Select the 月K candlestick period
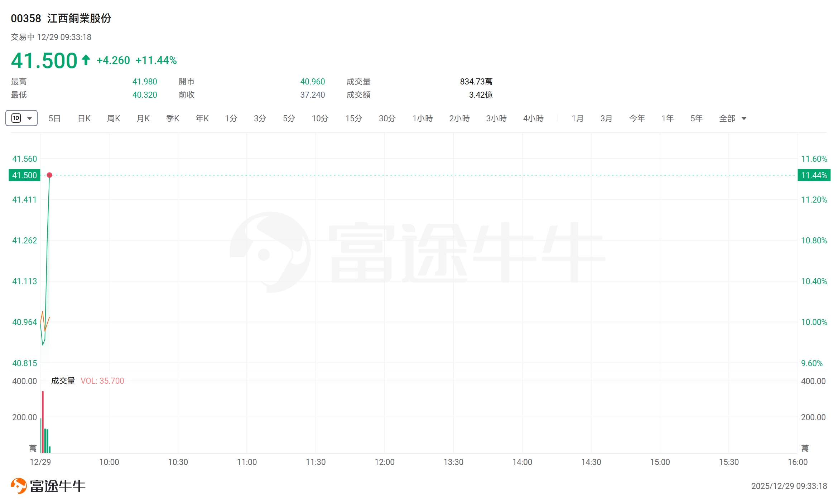This screenshot has width=838, height=504. pyautogui.click(x=143, y=118)
